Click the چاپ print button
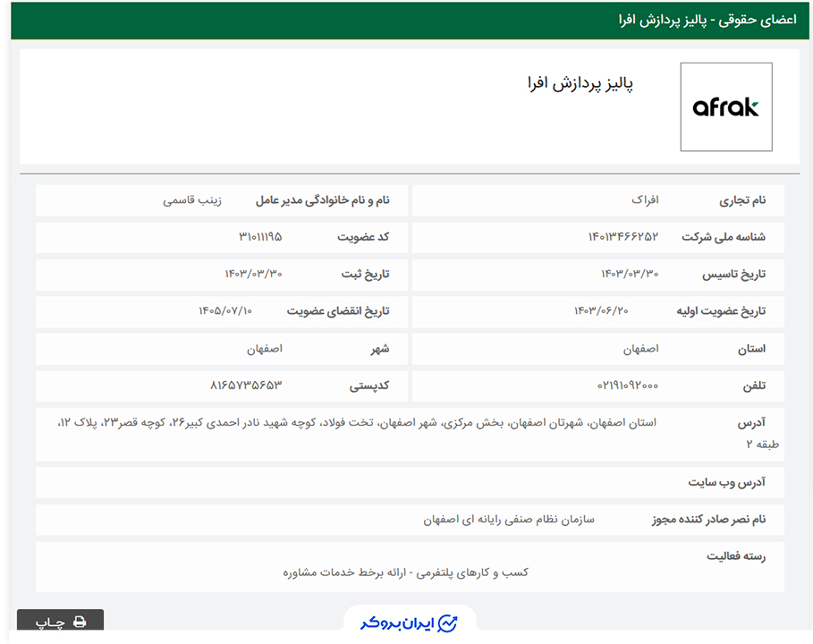Image resolution: width=813 pixels, height=644 pixels. pyautogui.click(x=60, y=621)
